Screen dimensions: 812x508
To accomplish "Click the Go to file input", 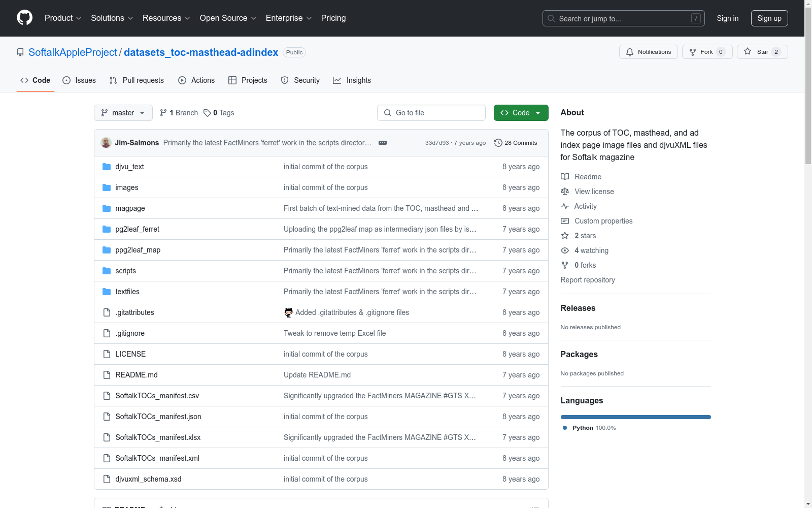I will (x=431, y=113).
